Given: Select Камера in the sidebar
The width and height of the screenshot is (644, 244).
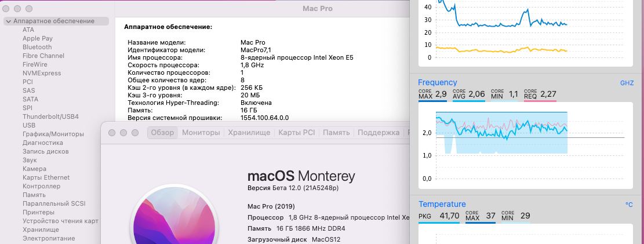Looking at the screenshot, I should [x=34, y=169].
